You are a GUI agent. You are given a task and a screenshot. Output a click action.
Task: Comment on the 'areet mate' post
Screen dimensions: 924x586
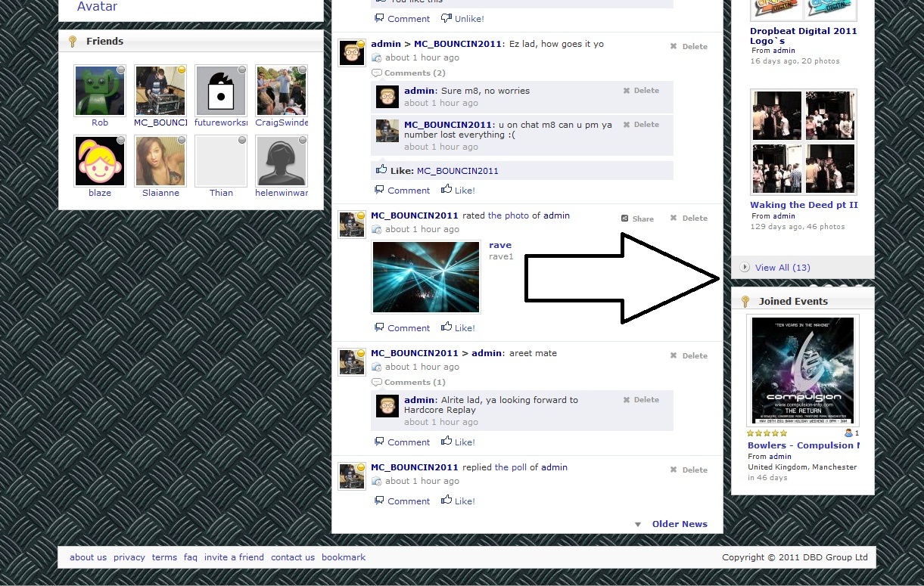click(x=402, y=442)
